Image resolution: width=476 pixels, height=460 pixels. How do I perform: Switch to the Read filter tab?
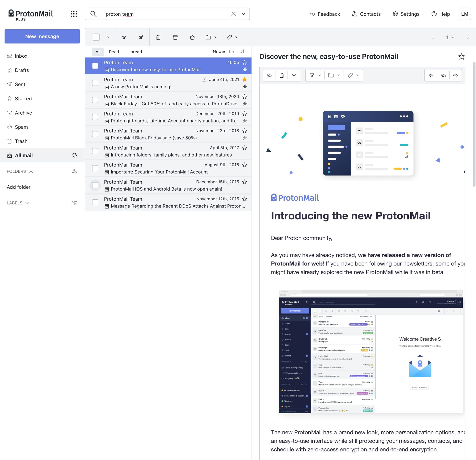tap(114, 52)
